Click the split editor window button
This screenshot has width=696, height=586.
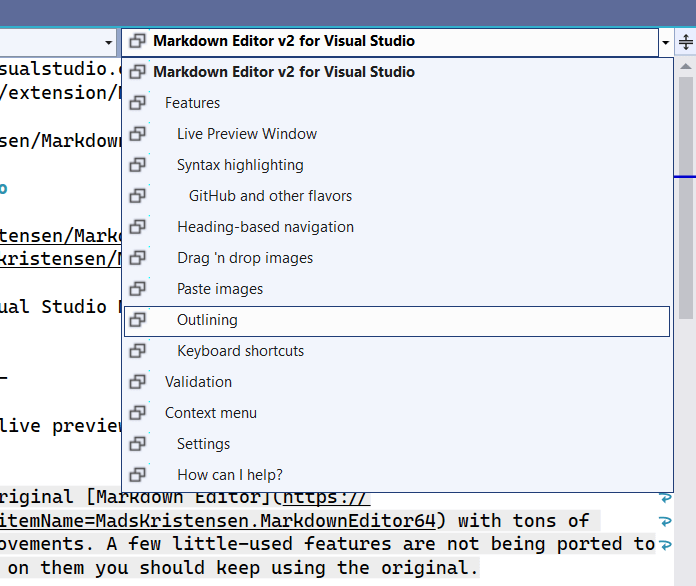pyautogui.click(x=685, y=42)
